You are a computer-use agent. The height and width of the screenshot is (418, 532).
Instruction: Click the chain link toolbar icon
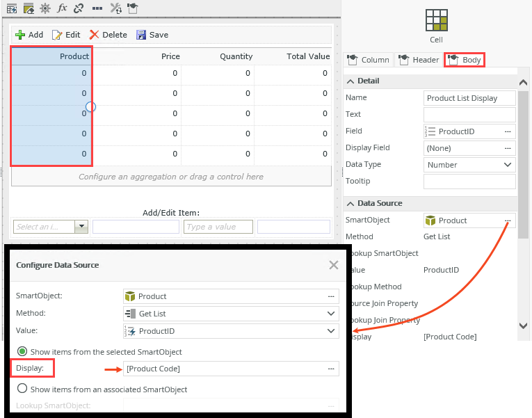[x=79, y=8]
